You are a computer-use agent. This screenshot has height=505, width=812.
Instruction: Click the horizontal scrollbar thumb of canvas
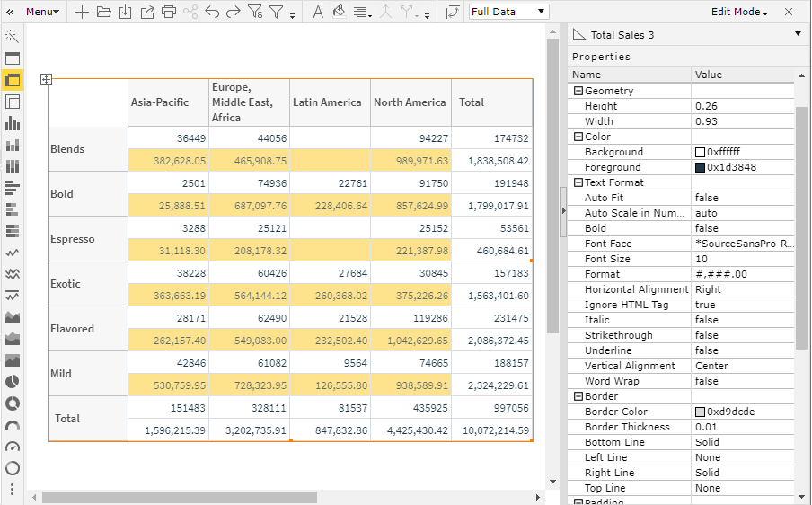179,498
